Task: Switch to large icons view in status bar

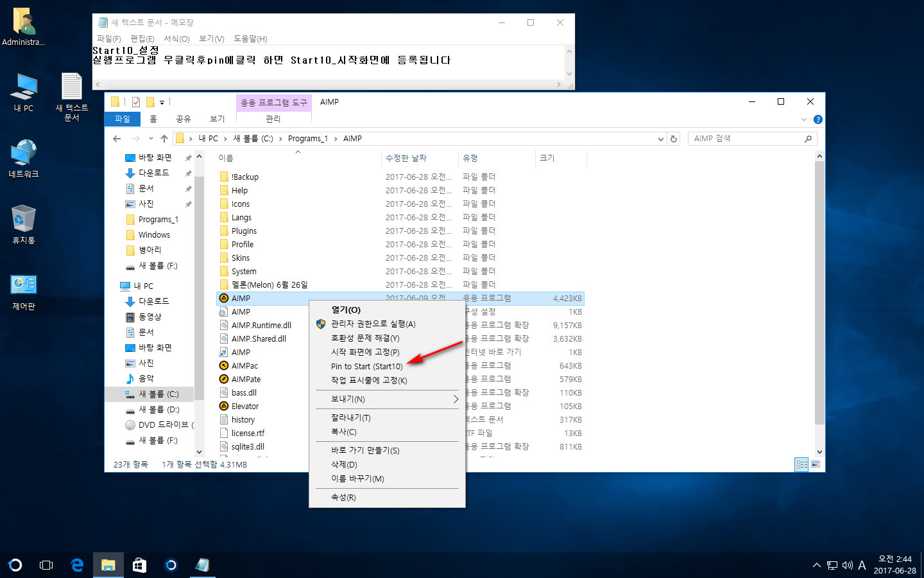Action: [816, 464]
